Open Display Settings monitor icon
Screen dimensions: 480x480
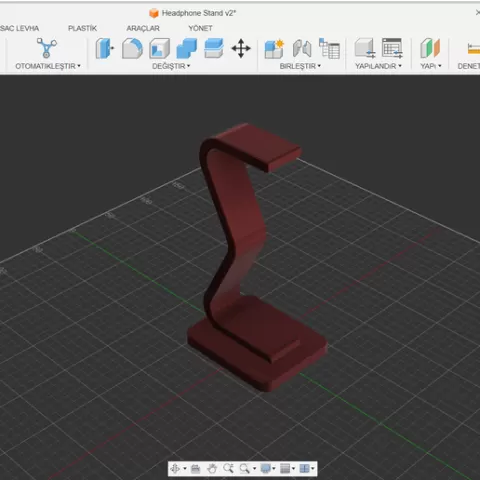tap(265, 469)
